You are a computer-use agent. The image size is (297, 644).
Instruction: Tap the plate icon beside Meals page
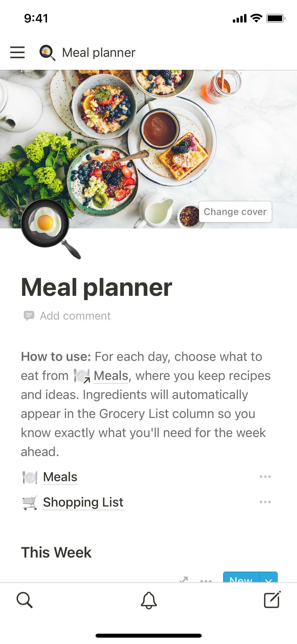[x=30, y=477]
